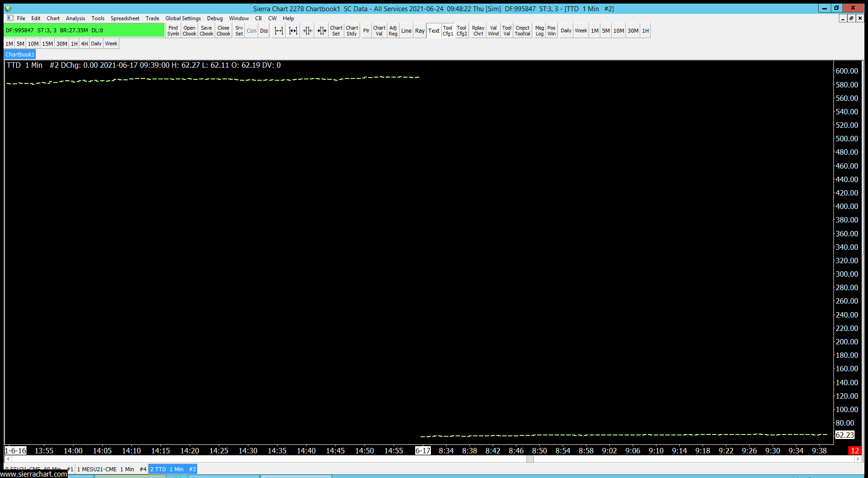Image resolution: width=868 pixels, height=478 pixels.
Task: Open Chart Set settings
Action: click(336, 30)
